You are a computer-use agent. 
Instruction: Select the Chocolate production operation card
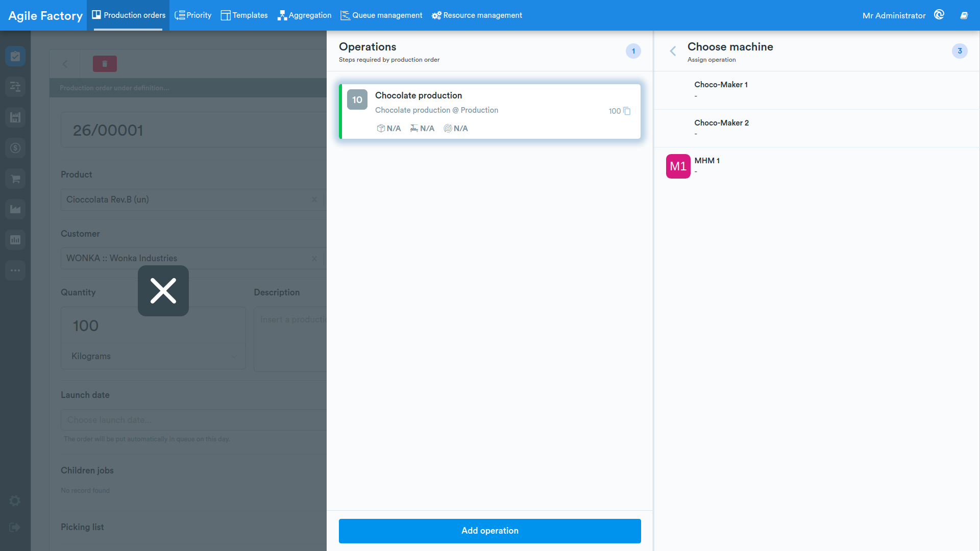(x=490, y=111)
